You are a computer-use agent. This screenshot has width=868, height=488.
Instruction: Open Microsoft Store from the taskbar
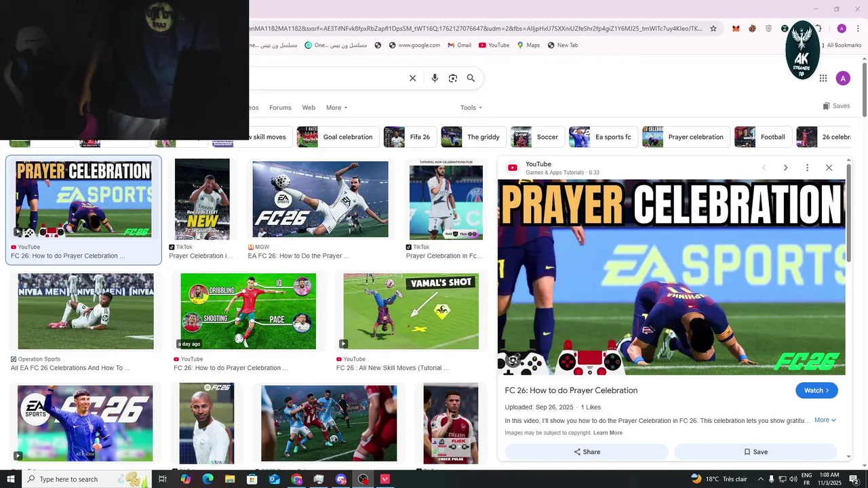(252, 479)
